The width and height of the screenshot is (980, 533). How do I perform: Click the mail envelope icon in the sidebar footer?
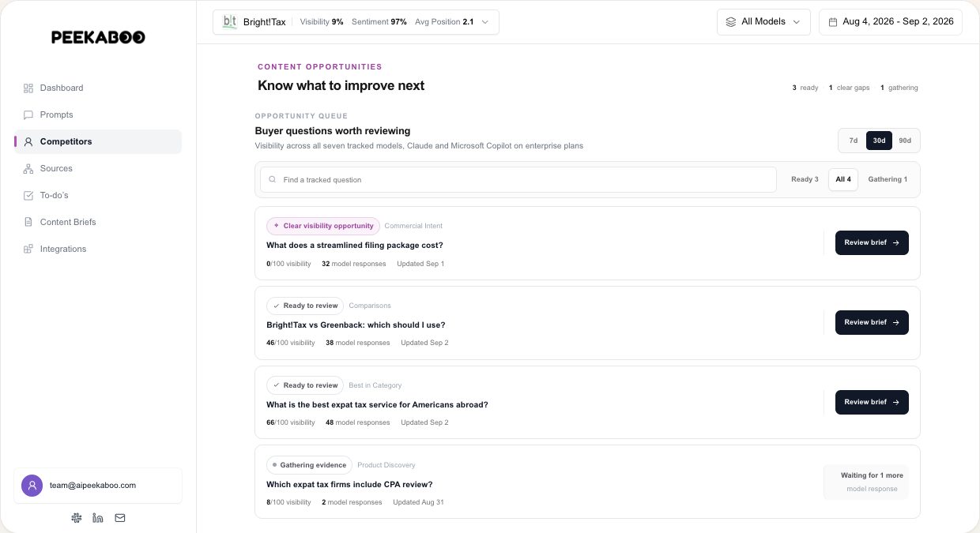120,518
